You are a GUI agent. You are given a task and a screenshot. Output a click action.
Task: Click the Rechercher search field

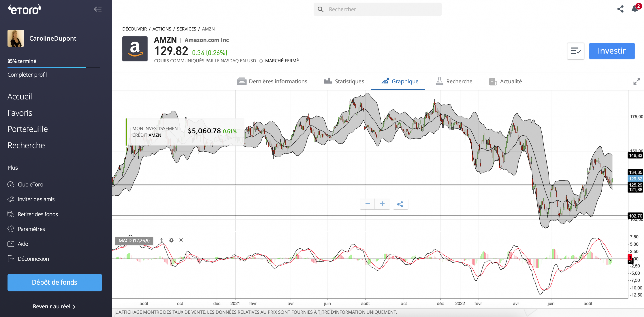[378, 9]
